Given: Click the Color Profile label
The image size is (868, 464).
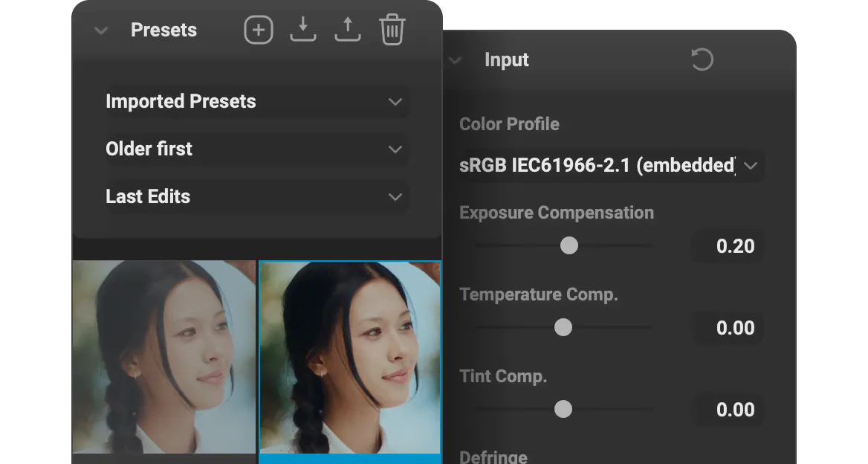Looking at the screenshot, I should [509, 124].
